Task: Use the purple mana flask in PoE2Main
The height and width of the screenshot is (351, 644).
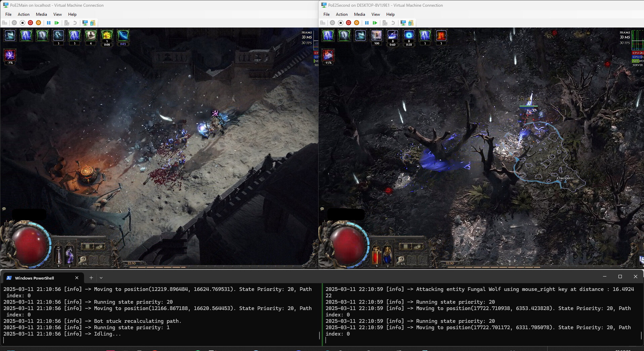Action: point(70,255)
